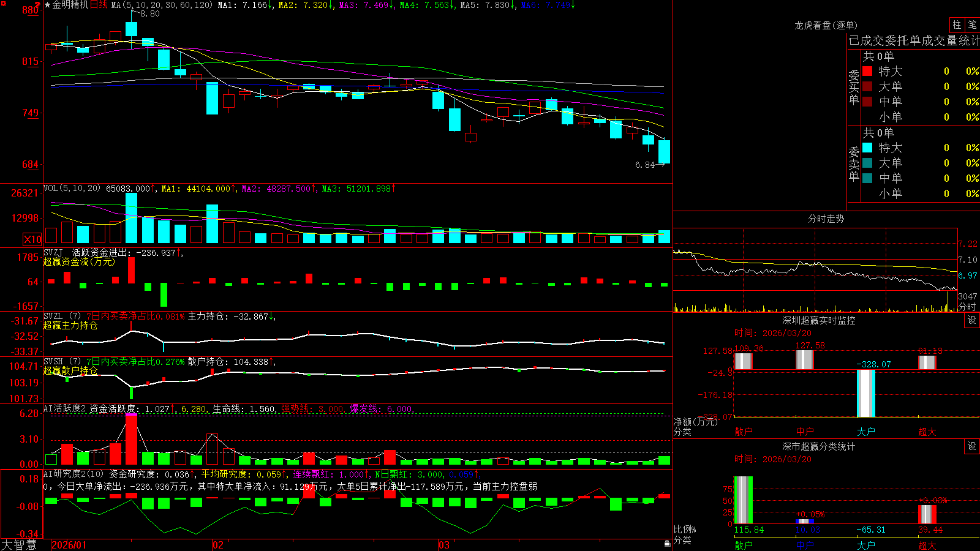Click the teal 大单 sell order swatch
This screenshot has height=551, width=980.
tap(867, 163)
